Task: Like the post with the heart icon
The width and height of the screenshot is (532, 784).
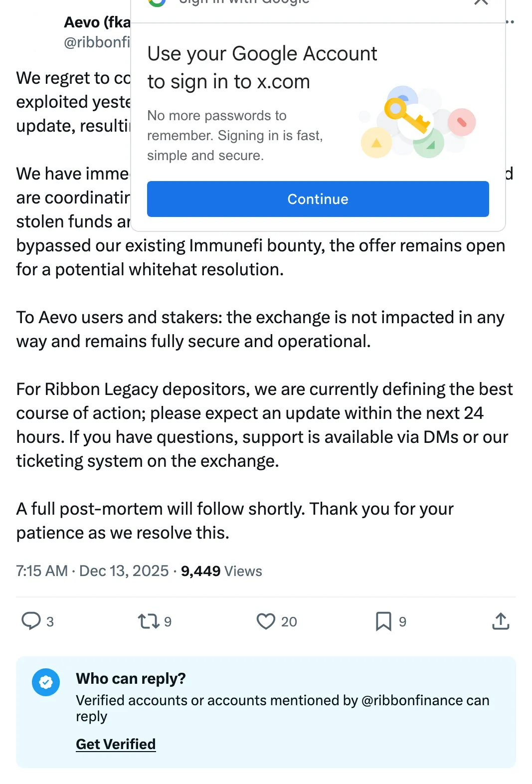Action: point(266,621)
